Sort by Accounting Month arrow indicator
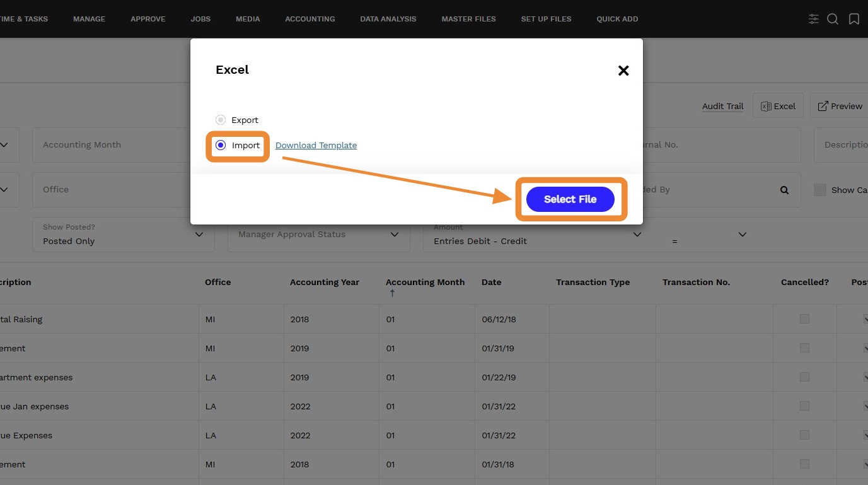Screen dimensions: 868x485 (392, 293)
